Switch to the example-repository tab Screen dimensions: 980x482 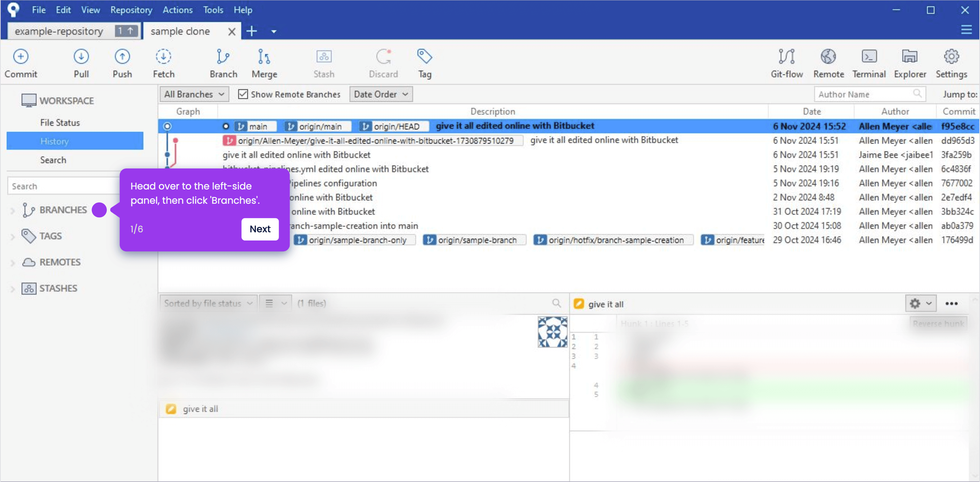pos(75,31)
